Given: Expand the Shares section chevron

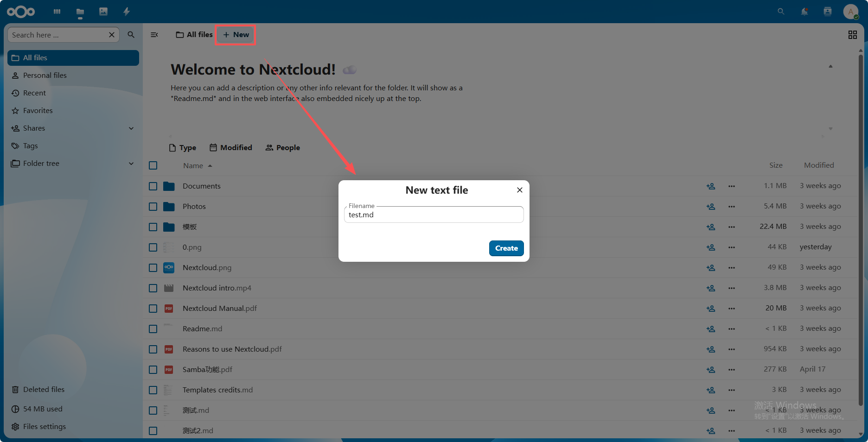Looking at the screenshot, I should pyautogui.click(x=131, y=128).
